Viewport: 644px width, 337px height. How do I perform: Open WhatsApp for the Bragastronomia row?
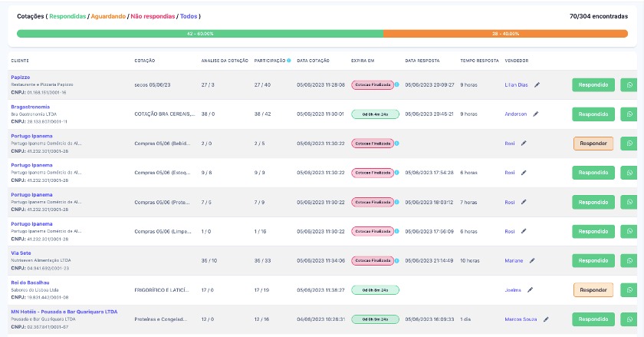point(629,114)
